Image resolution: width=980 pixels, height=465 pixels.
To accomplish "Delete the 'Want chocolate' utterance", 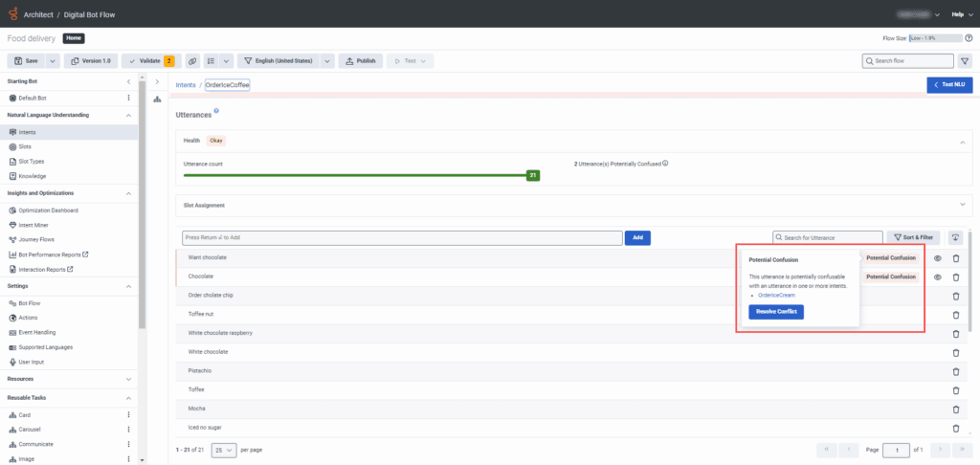I will tap(955, 258).
